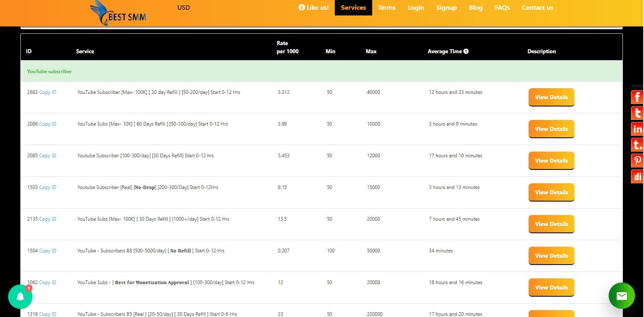Copy ID for service 1504
Screen dimensions: 644x317
48,251
